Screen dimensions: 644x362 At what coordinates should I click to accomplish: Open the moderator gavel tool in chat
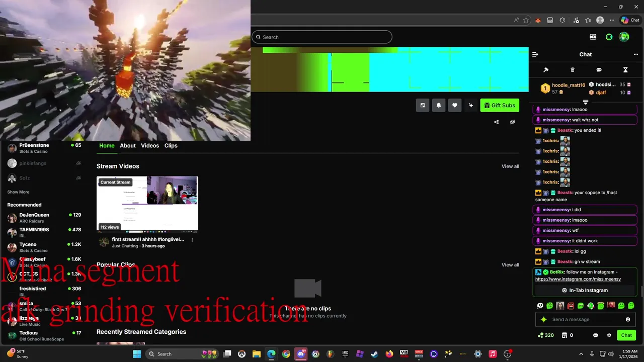pyautogui.click(x=546, y=70)
